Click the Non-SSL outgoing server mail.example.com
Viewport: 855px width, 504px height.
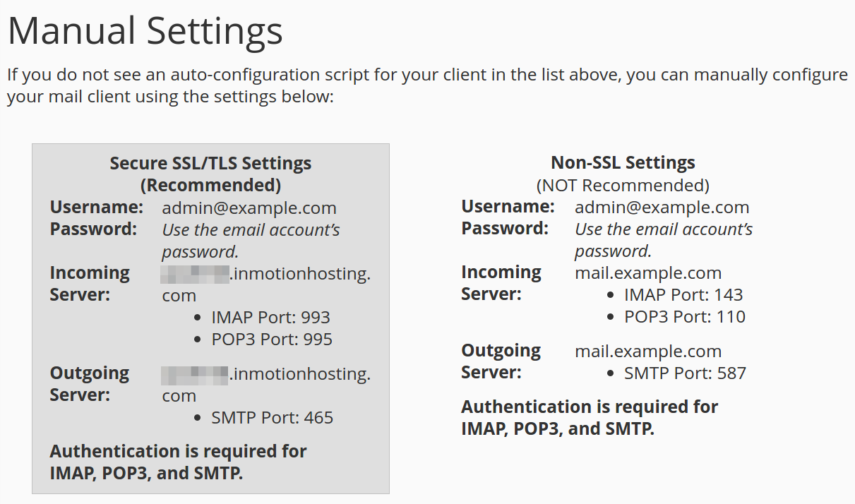click(x=647, y=352)
